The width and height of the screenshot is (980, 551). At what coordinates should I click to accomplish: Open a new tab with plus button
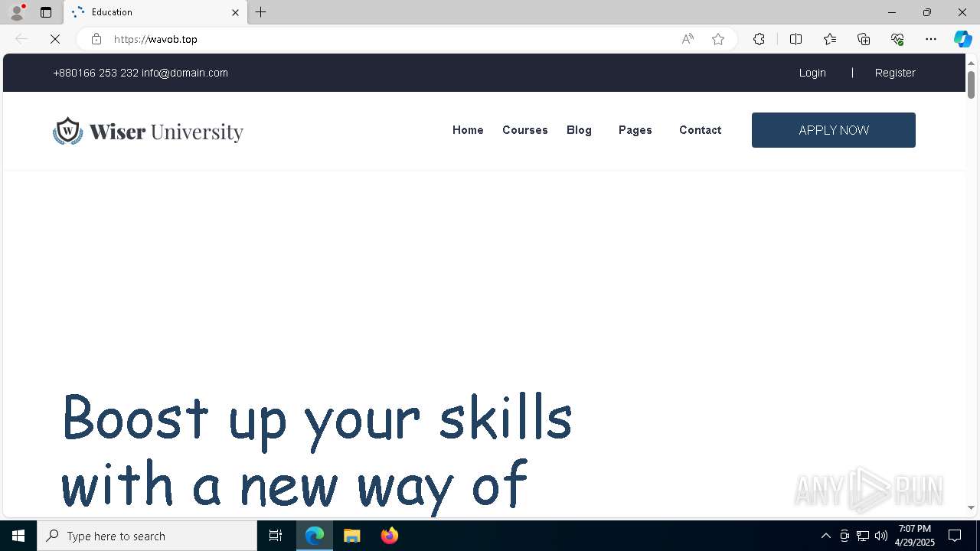261,12
